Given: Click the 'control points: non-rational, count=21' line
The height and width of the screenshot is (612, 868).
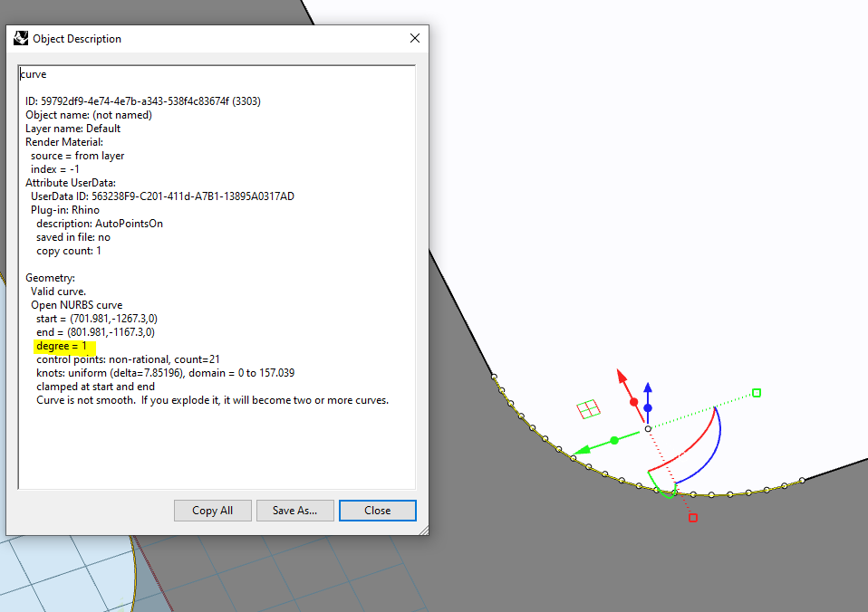Looking at the screenshot, I should 128,359.
